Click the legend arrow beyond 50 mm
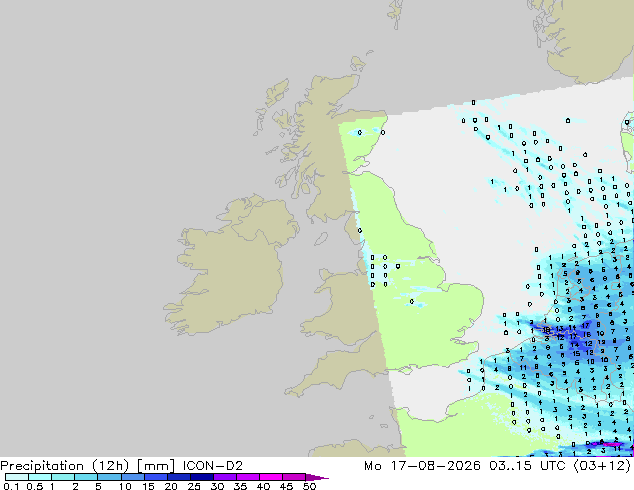 click(x=317, y=477)
